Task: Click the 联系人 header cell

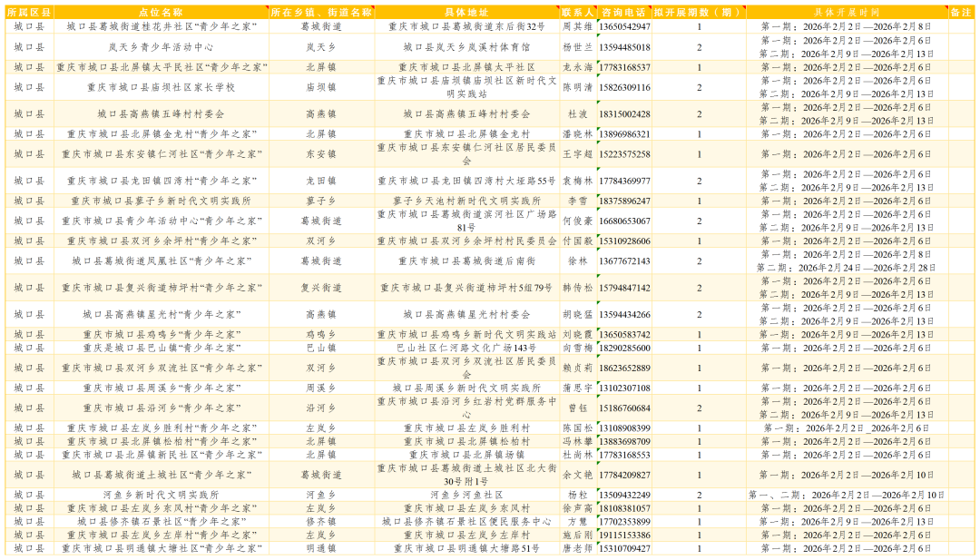Action: pos(578,13)
